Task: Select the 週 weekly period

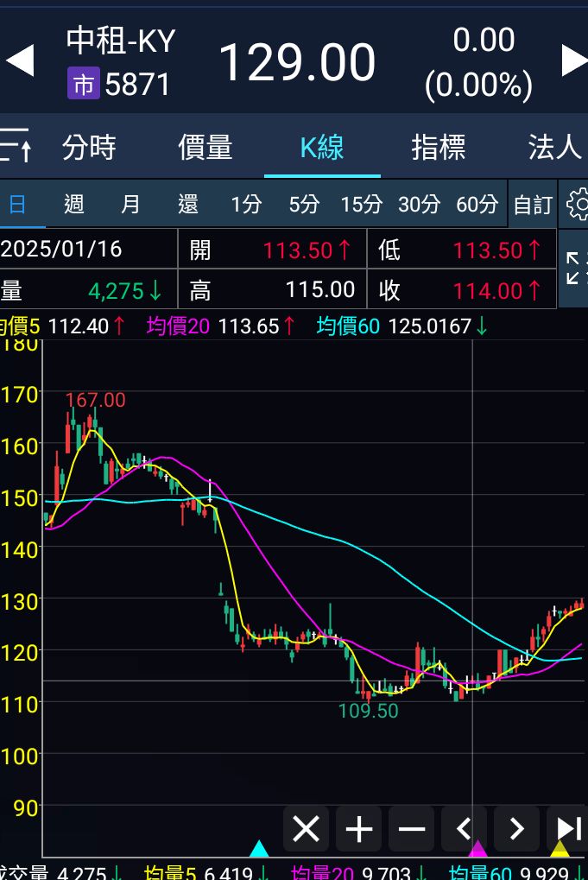Action: point(74,205)
